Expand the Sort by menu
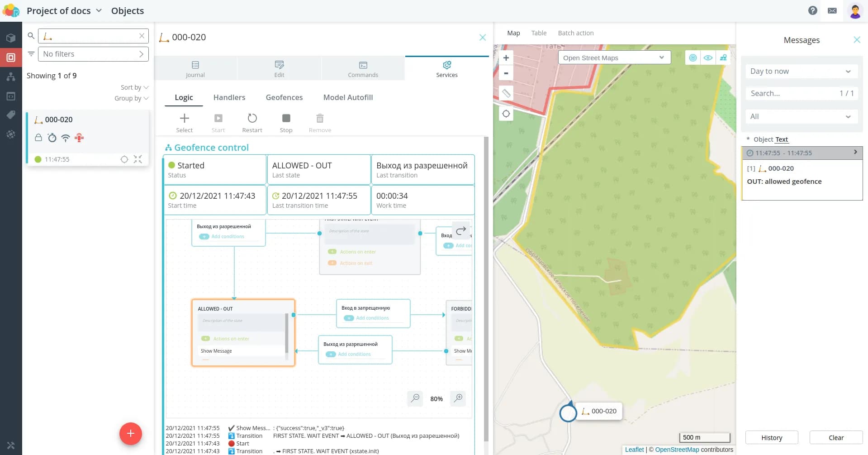This screenshot has width=868, height=455. (x=134, y=87)
